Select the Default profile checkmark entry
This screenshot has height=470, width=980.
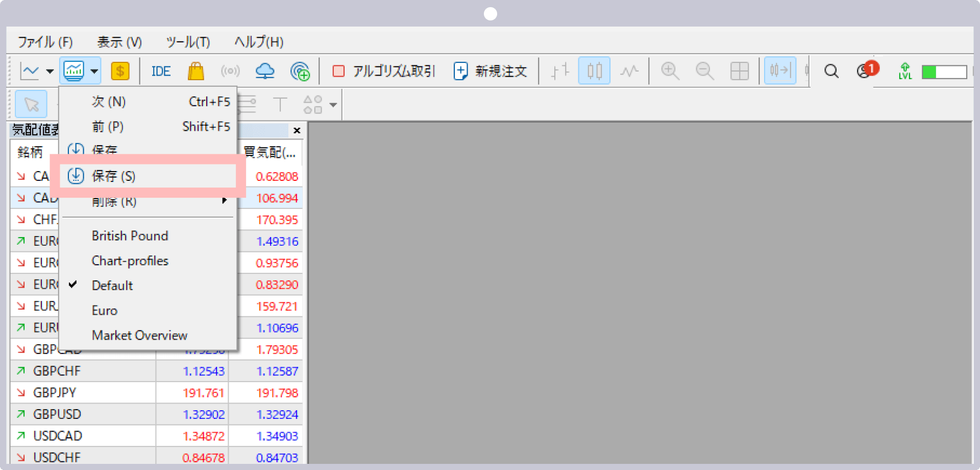click(112, 285)
